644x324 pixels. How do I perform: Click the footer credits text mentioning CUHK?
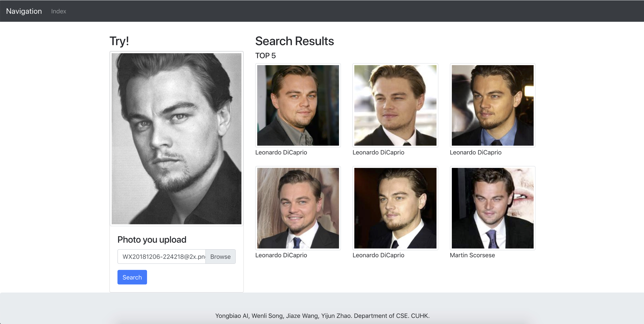point(322,316)
